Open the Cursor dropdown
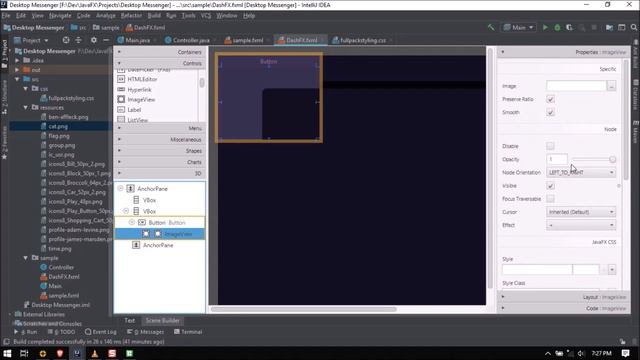The image size is (640, 360). pos(581,212)
